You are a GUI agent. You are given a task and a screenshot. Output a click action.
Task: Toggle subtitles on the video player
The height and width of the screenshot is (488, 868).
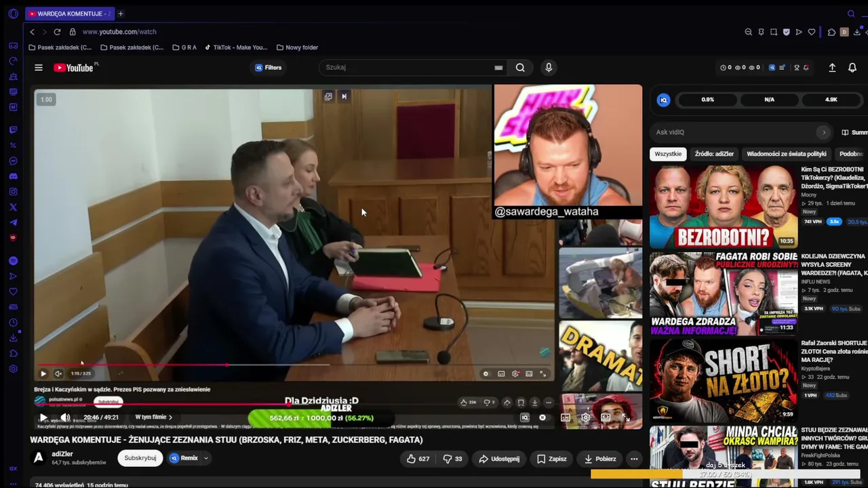click(x=566, y=418)
